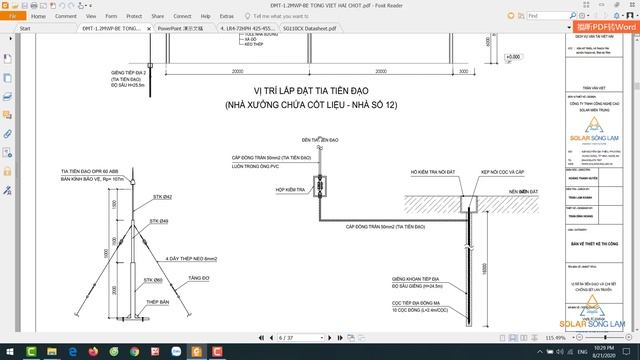Open the Comment ribbon tab
The image size is (640, 360).
point(66,16)
